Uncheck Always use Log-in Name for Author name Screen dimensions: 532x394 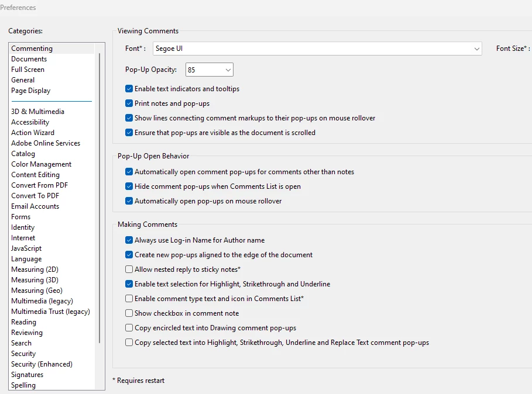[129, 240]
